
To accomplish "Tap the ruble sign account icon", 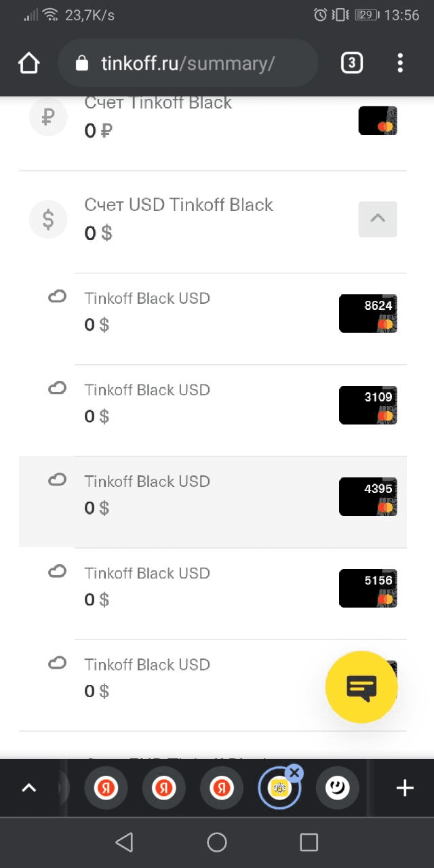I will 47,117.
